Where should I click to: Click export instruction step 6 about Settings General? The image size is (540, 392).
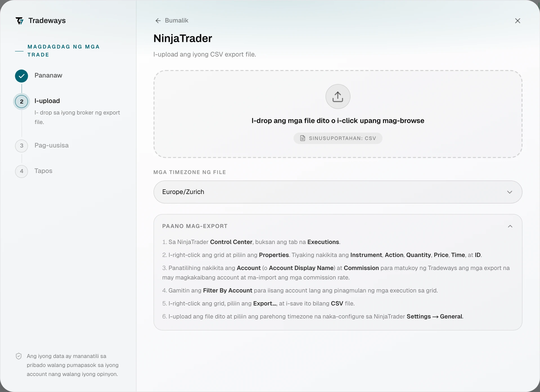click(313, 317)
